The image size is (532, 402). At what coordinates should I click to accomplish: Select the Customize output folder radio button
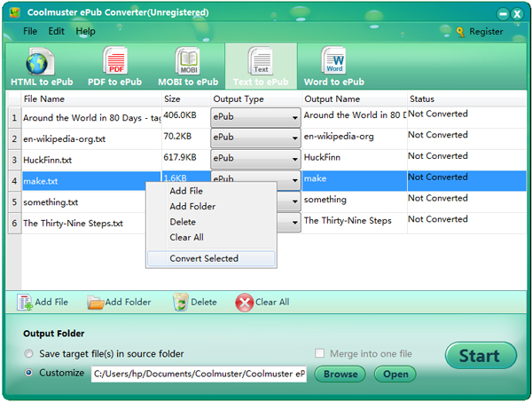[x=29, y=373]
